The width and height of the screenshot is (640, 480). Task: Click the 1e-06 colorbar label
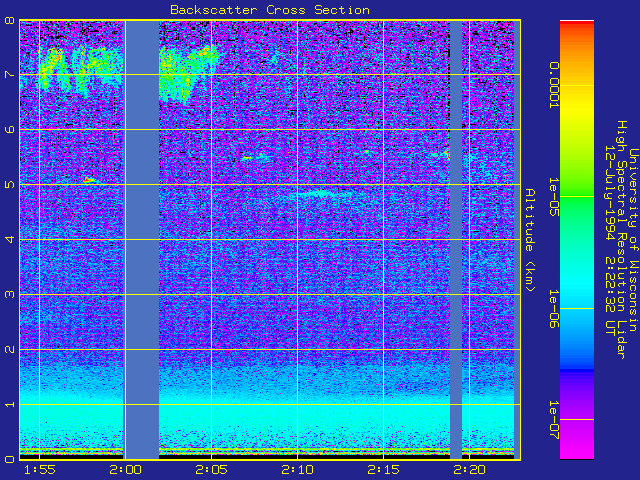(x=553, y=309)
